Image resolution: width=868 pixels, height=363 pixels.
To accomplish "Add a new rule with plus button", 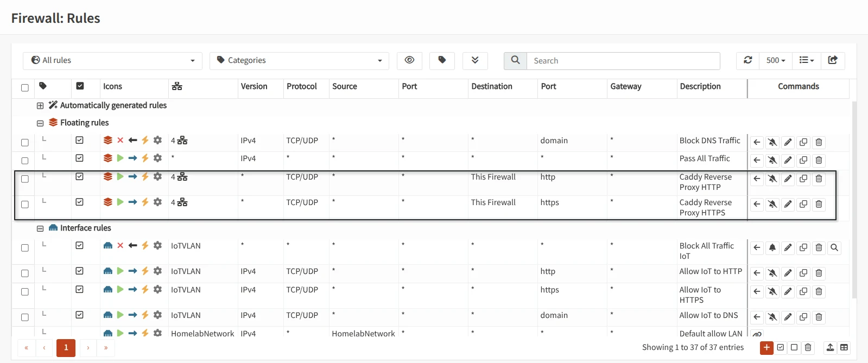I will [766, 347].
